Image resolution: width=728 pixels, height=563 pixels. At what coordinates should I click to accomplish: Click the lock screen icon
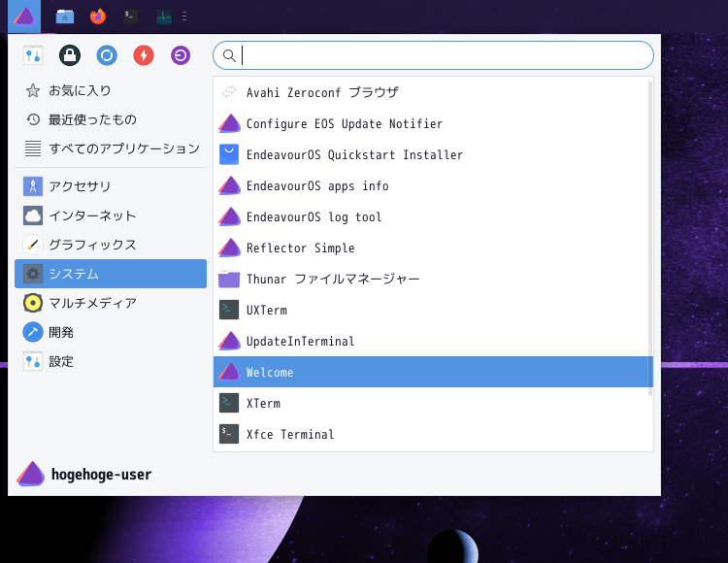click(x=70, y=55)
